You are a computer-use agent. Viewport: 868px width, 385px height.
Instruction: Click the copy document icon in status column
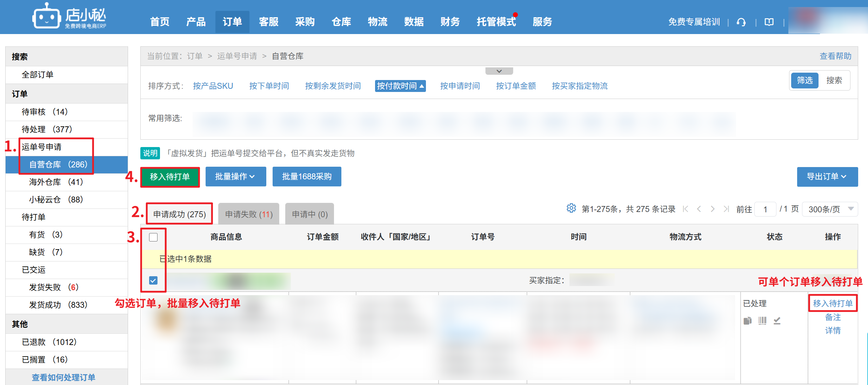tap(747, 320)
